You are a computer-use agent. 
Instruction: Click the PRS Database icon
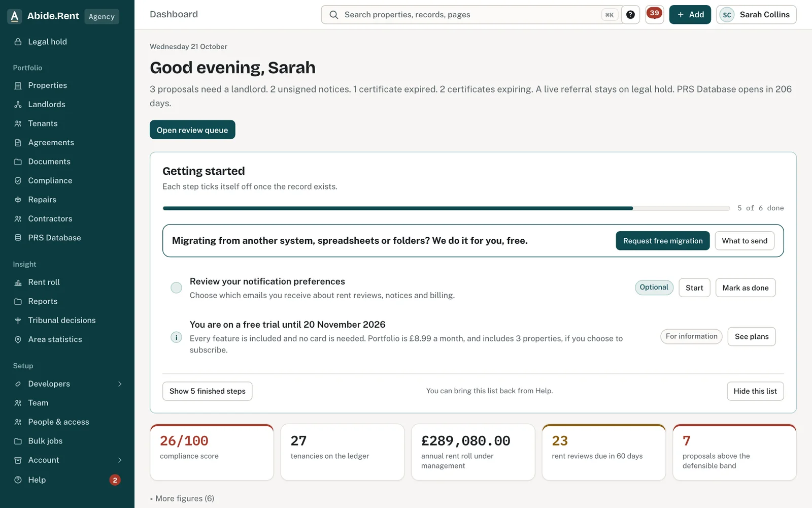point(18,238)
